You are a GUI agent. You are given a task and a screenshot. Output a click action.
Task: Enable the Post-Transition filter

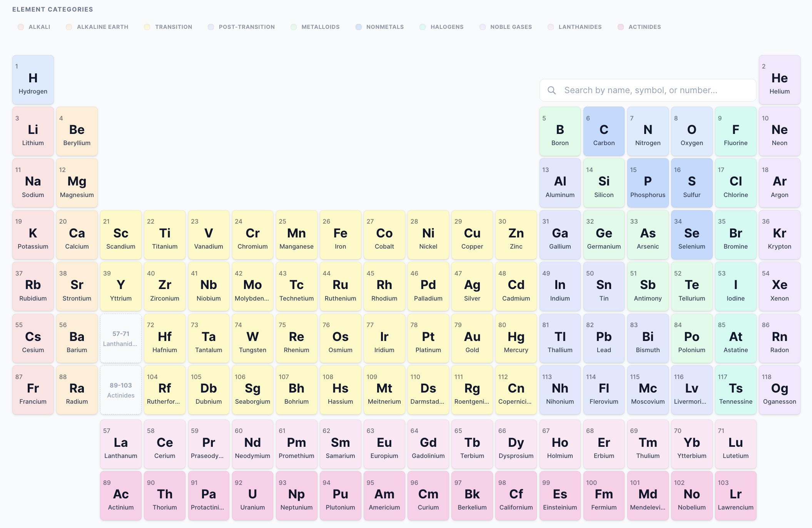tap(211, 27)
